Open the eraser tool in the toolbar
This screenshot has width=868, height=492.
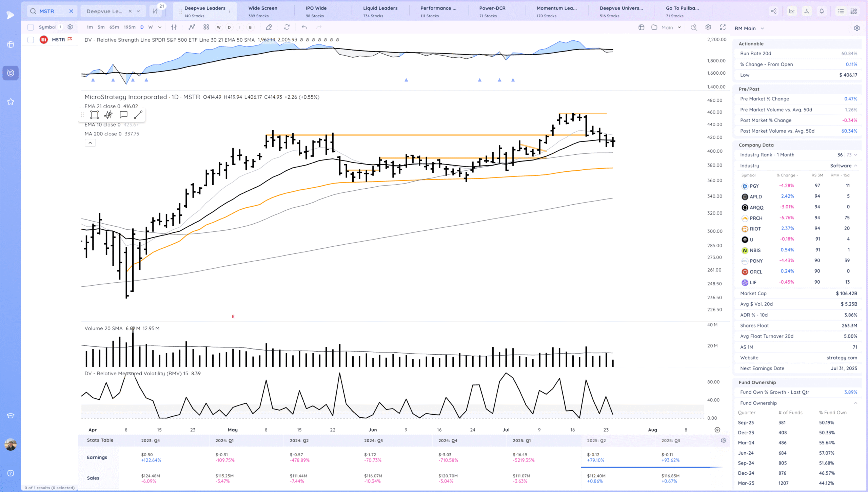point(269,27)
